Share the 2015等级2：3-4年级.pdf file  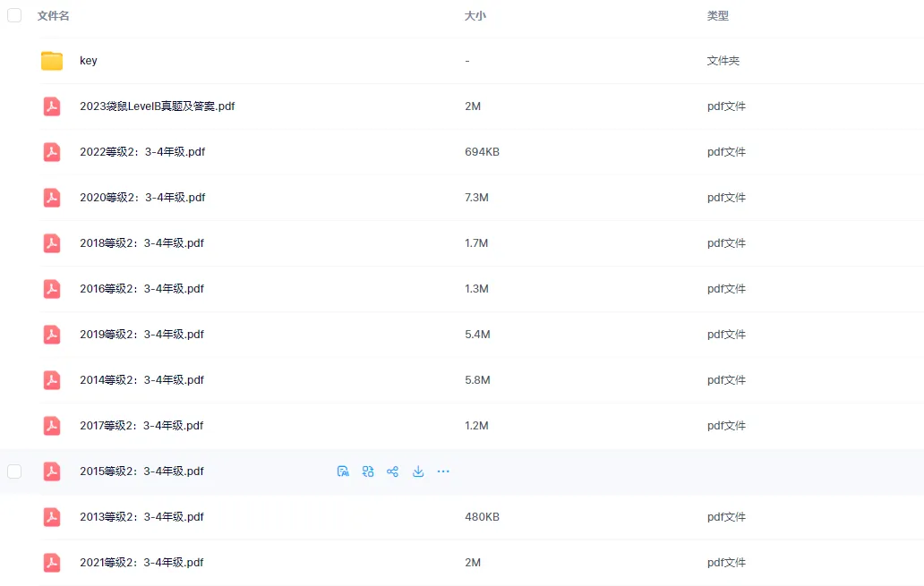tap(392, 471)
